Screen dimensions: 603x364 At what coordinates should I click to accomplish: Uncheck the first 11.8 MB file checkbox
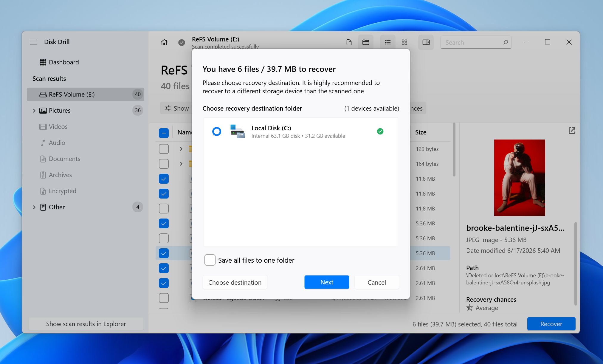coord(164,179)
